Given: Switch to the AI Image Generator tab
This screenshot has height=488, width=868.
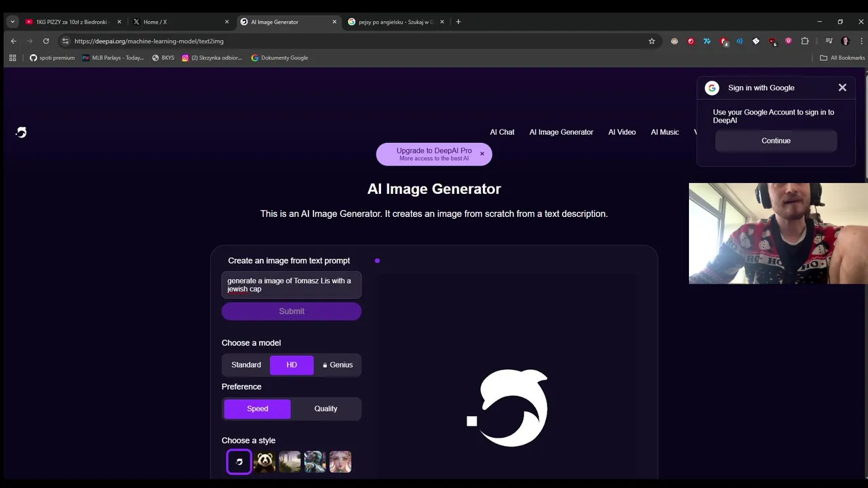Looking at the screenshot, I should (289, 22).
